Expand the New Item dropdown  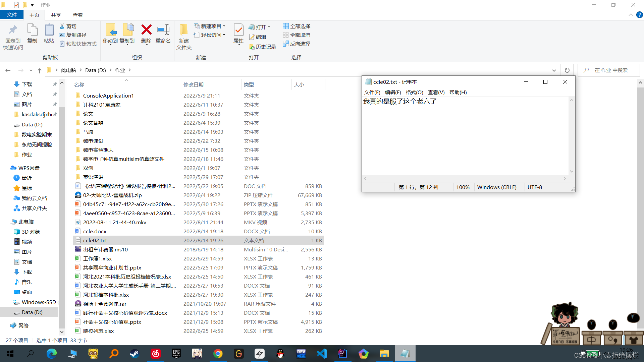tap(224, 26)
